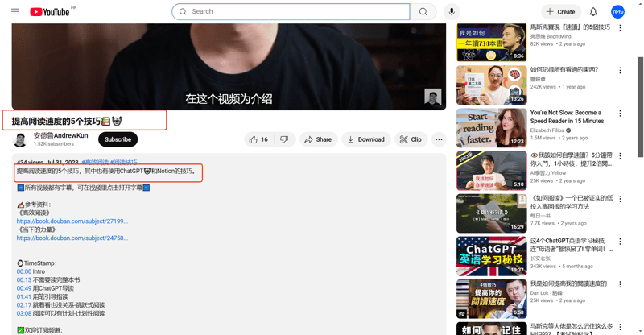Open the hamburger guide menu

pyautogui.click(x=15, y=11)
